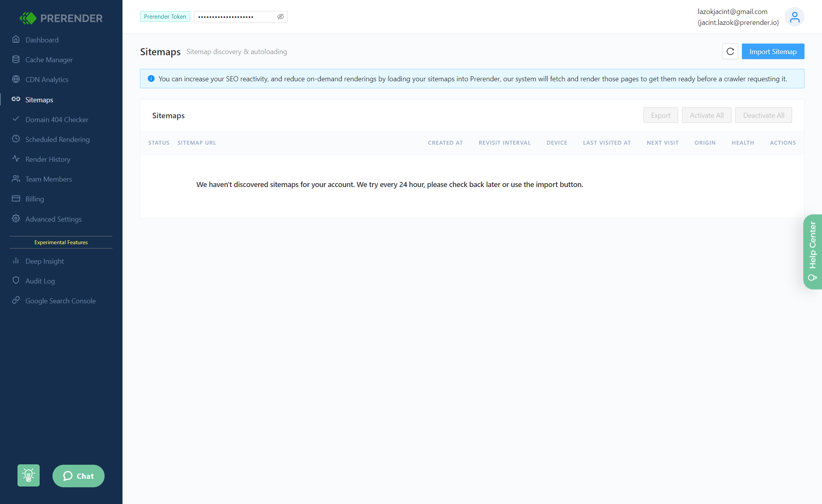Open the Dashboard page
The width and height of the screenshot is (822, 504).
42,40
